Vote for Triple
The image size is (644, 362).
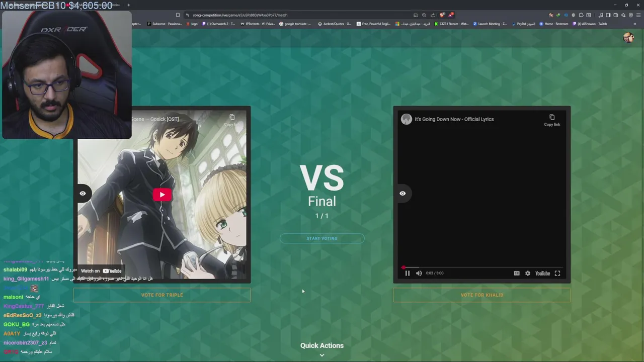162,295
